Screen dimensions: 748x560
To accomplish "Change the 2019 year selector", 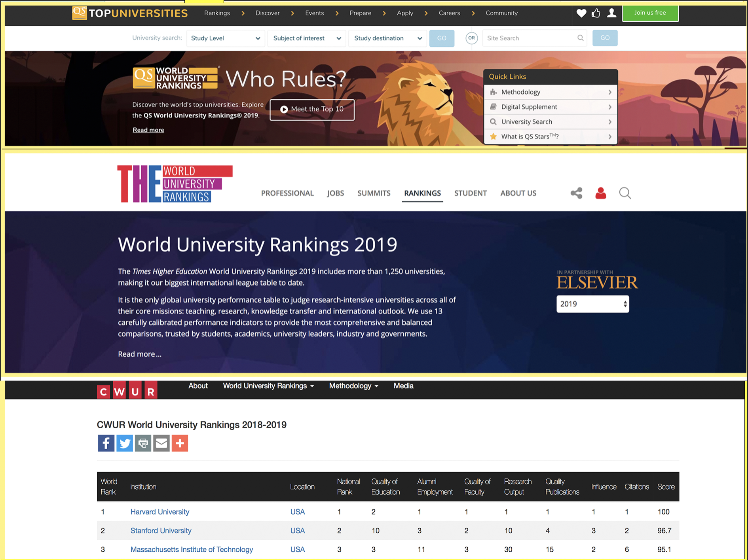I will [x=592, y=304].
